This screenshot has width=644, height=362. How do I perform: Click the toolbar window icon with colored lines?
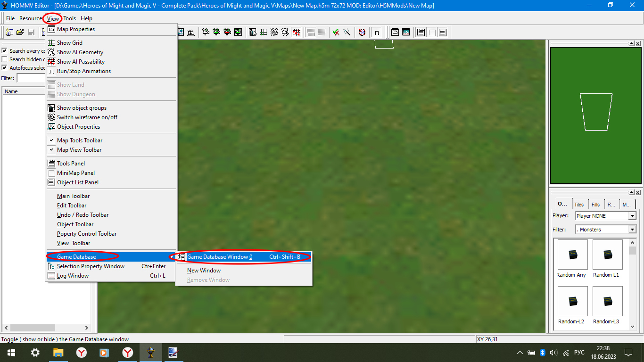406,32
